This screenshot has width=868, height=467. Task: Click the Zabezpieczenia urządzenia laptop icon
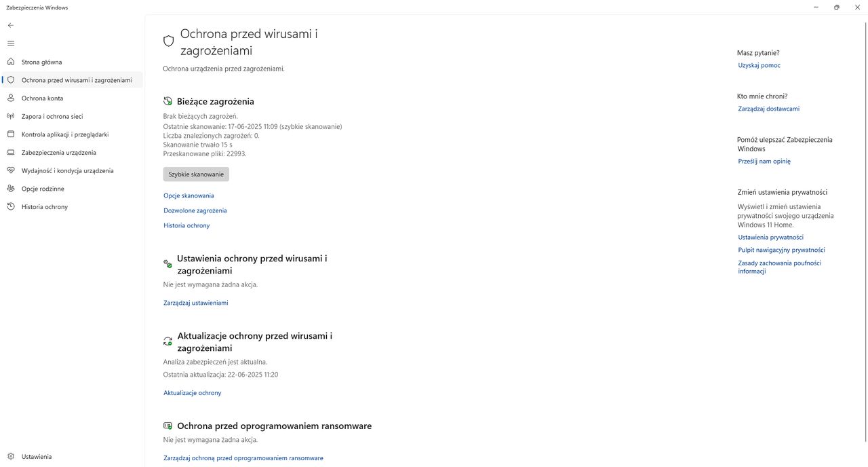10,153
